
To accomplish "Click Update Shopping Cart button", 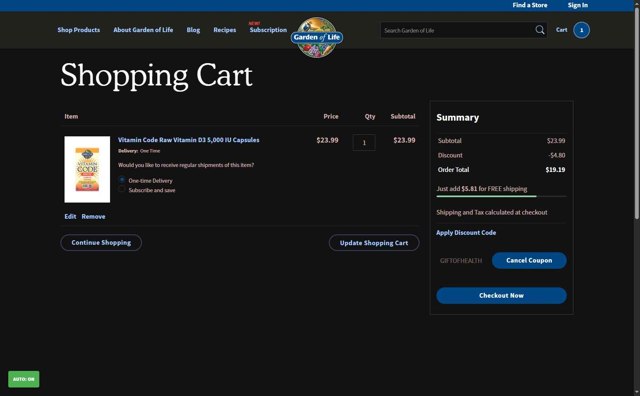I will tap(374, 243).
